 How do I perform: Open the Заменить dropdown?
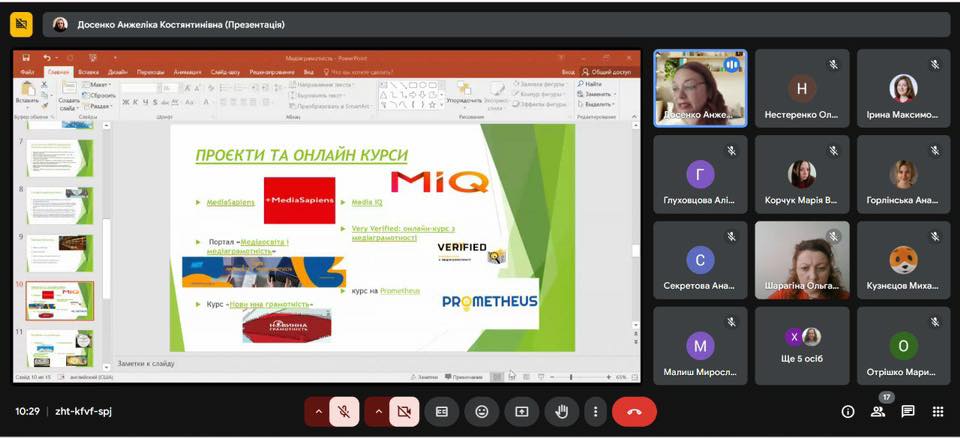click(596, 94)
